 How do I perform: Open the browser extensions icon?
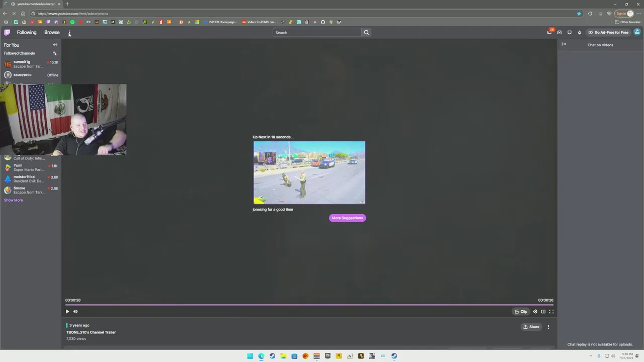[590, 14]
